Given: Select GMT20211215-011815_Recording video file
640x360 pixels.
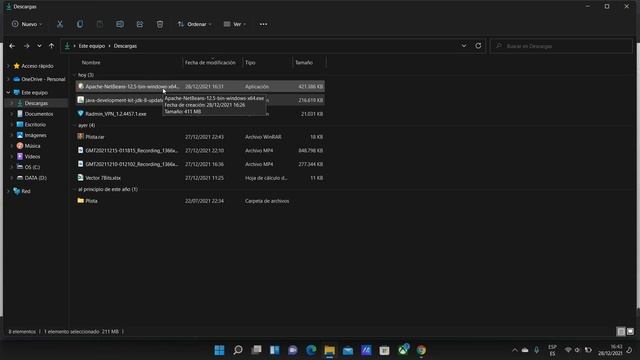Looking at the screenshot, I should (x=200, y=151).
